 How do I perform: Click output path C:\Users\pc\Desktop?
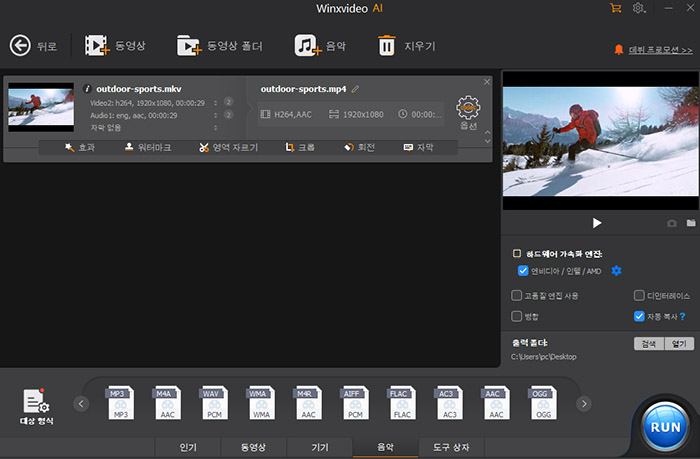(544, 357)
